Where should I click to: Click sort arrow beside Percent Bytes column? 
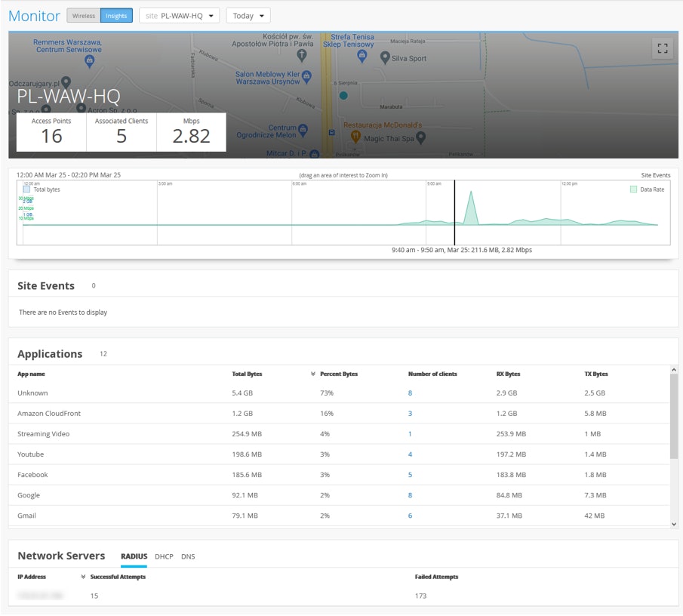coord(313,374)
